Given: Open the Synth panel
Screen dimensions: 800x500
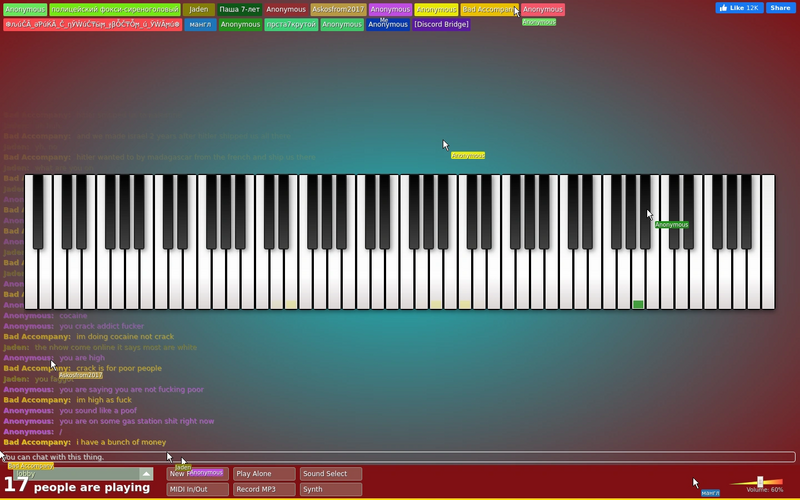Looking at the screenshot, I should coord(331,489).
